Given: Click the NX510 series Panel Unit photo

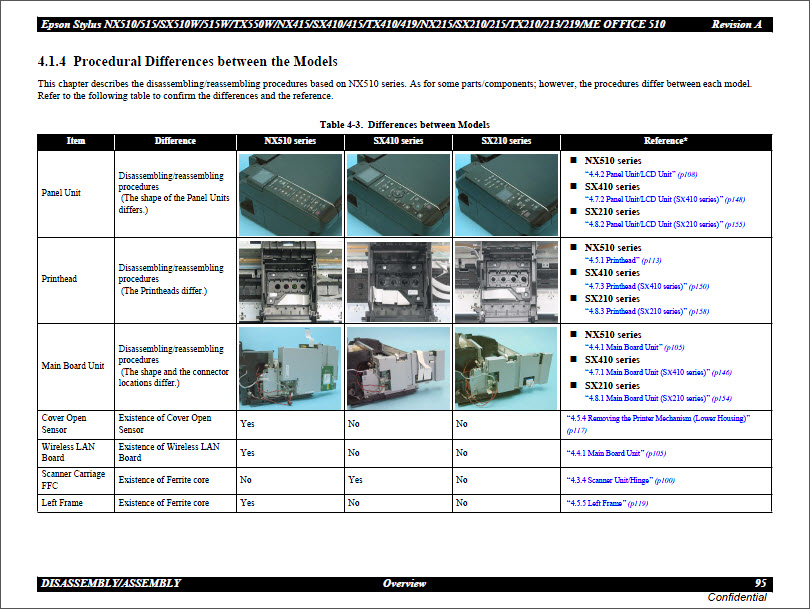Looking at the screenshot, I should pos(290,193).
